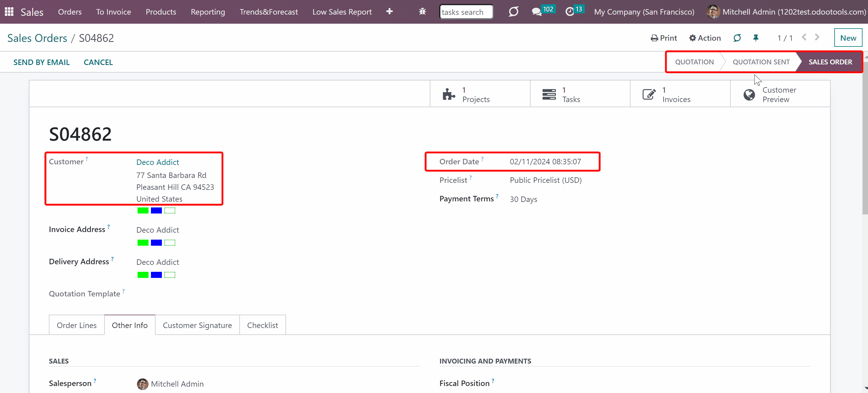Create a New sales order
868x393 pixels.
click(848, 38)
